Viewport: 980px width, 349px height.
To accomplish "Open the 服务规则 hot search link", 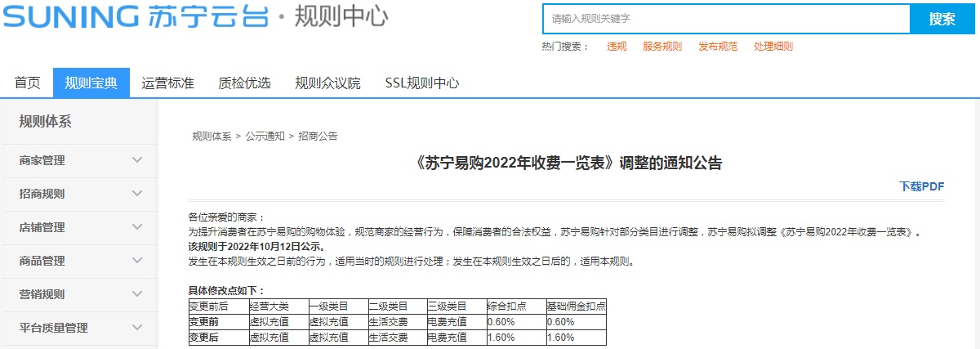I will point(661,47).
